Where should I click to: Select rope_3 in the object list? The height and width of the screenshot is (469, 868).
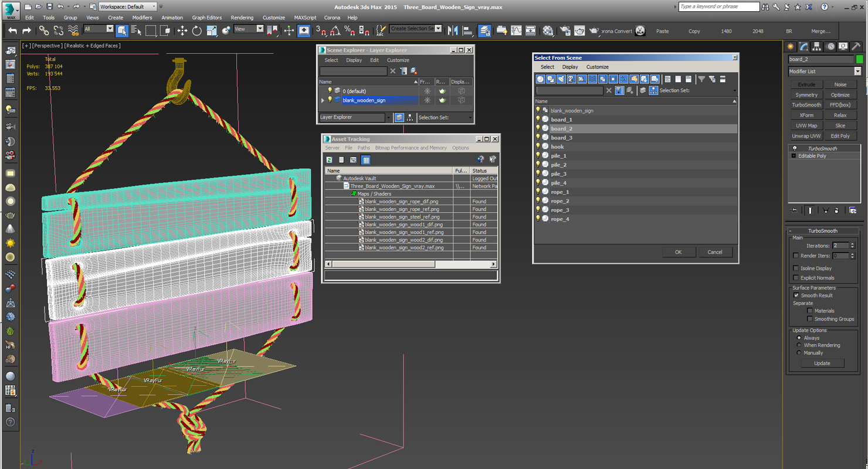560,210
